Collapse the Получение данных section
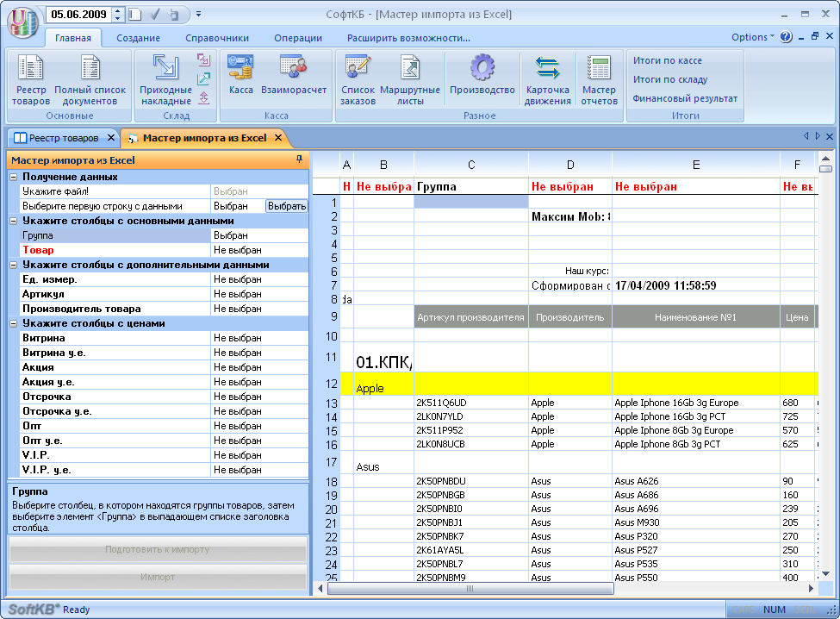The image size is (840, 619). pos(14,177)
